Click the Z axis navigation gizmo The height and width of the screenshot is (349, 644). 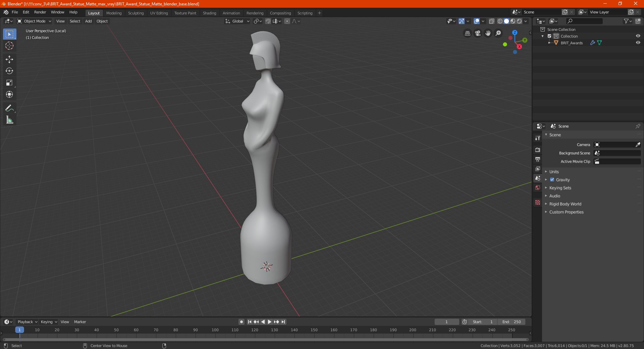point(515,33)
